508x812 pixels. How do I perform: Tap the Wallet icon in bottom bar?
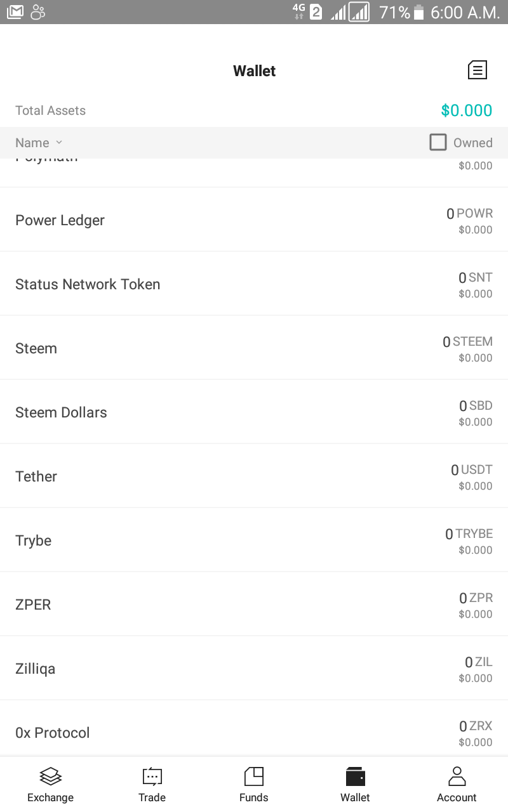click(x=355, y=776)
